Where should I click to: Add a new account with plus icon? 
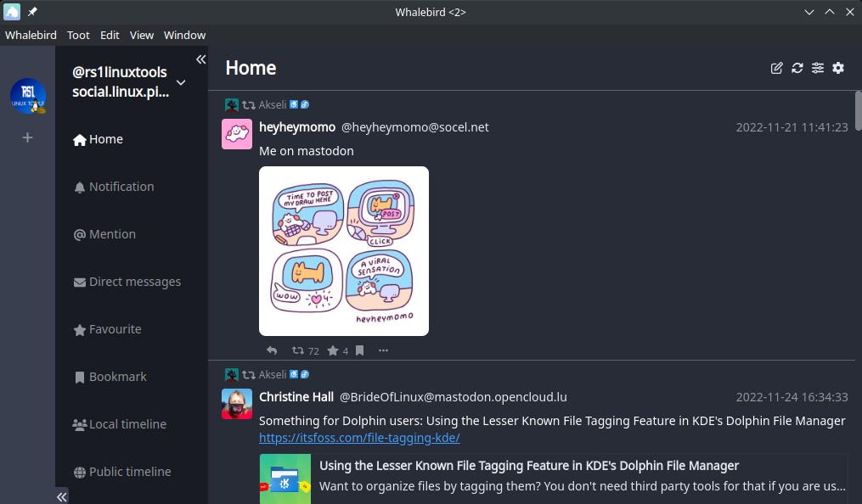pyautogui.click(x=27, y=137)
